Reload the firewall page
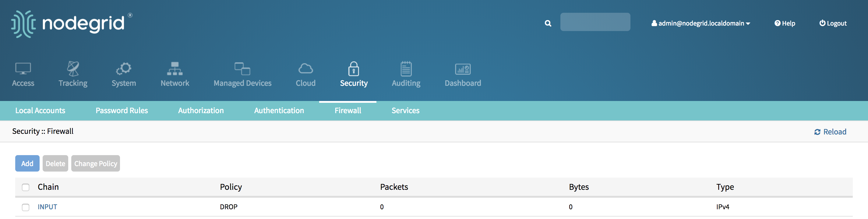 [830, 132]
